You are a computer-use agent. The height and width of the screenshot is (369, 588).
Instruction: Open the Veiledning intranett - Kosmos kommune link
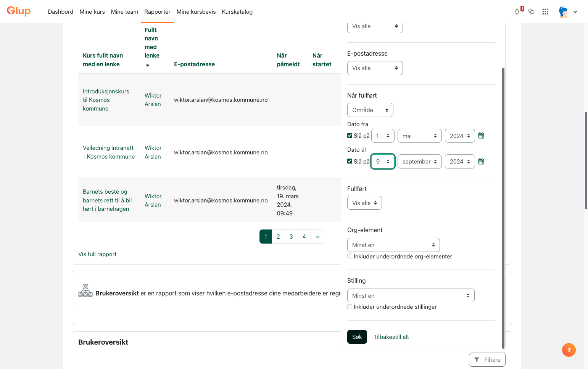click(x=109, y=152)
